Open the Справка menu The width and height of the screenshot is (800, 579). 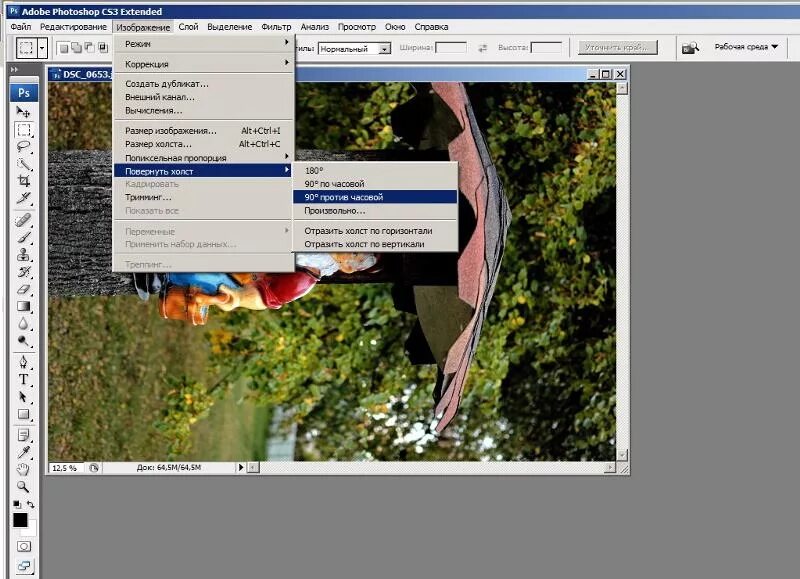pyautogui.click(x=431, y=27)
